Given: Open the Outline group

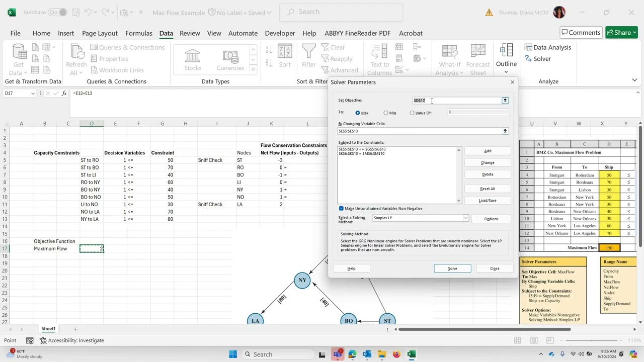Looking at the screenshot, I should (506, 58).
